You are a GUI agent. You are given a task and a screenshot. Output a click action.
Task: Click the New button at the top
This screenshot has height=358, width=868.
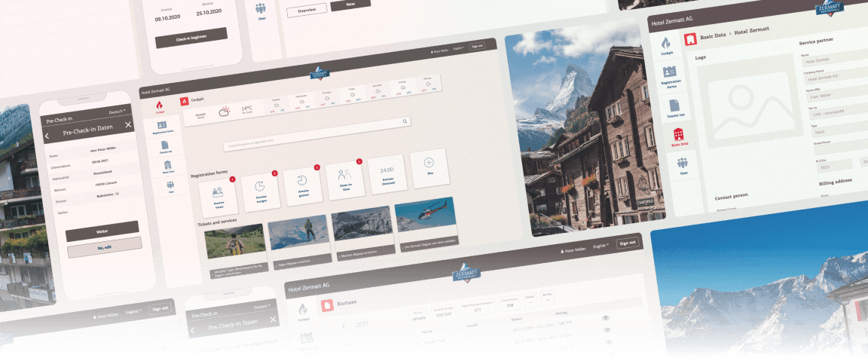[350, 5]
